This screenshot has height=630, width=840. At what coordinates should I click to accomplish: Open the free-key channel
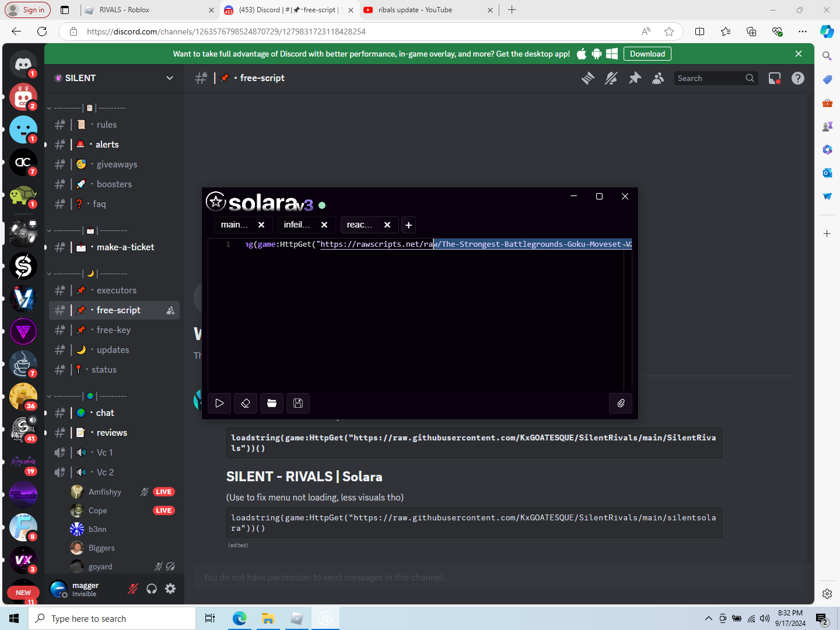tap(114, 330)
